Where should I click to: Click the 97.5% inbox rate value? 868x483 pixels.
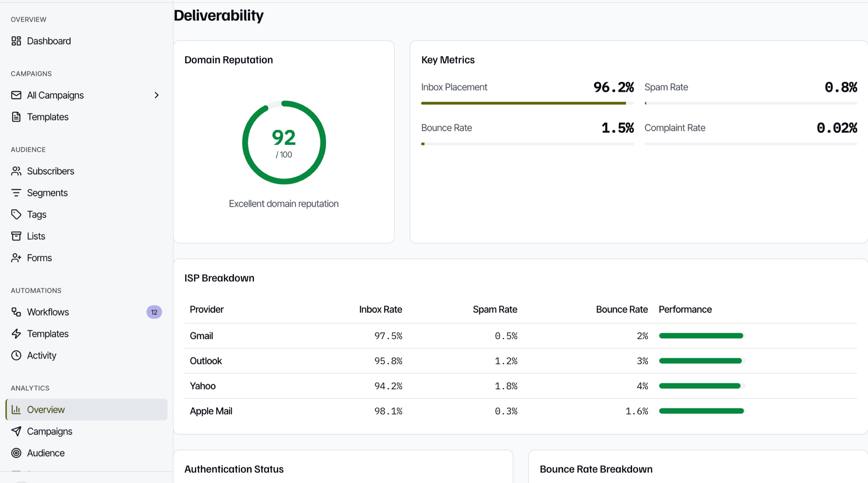[388, 336]
